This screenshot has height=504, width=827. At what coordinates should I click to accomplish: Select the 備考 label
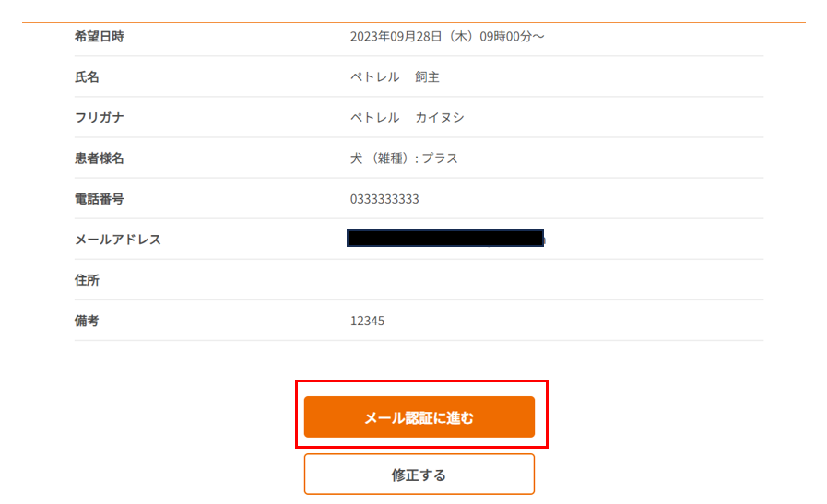(x=87, y=321)
